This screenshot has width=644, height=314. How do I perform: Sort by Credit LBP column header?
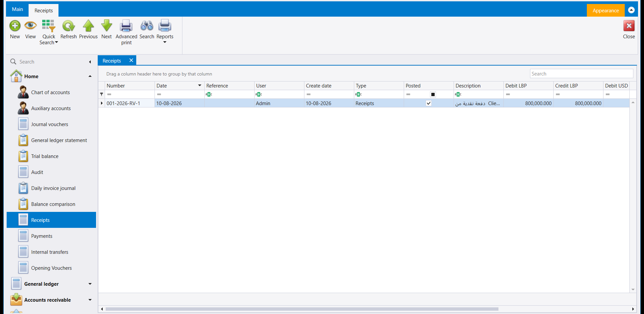[x=578, y=85]
